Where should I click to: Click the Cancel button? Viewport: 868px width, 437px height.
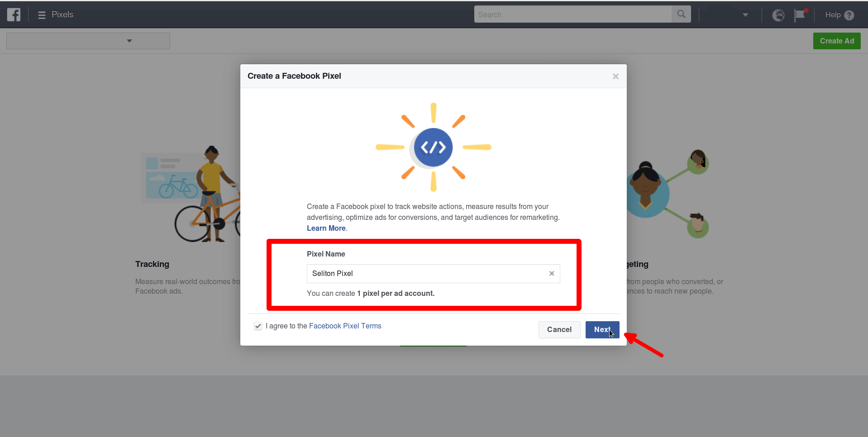pos(559,329)
